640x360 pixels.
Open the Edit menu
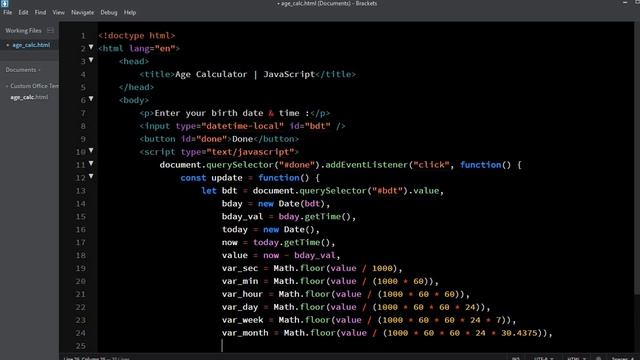[x=23, y=13]
